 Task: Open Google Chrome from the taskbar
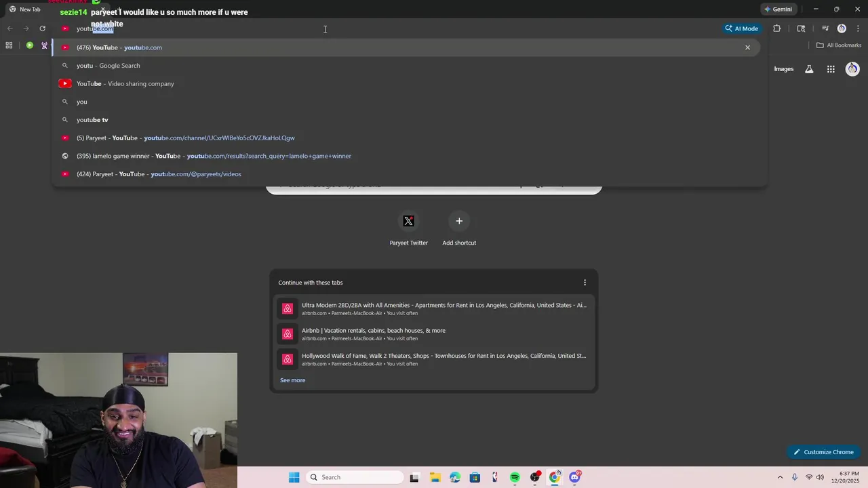pos(555,477)
